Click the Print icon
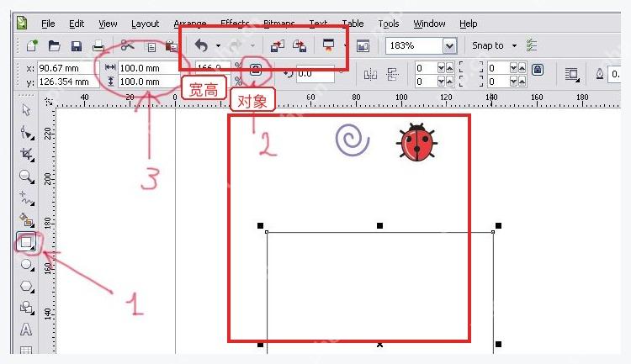Screen dimensions: 631x364 click(x=98, y=46)
